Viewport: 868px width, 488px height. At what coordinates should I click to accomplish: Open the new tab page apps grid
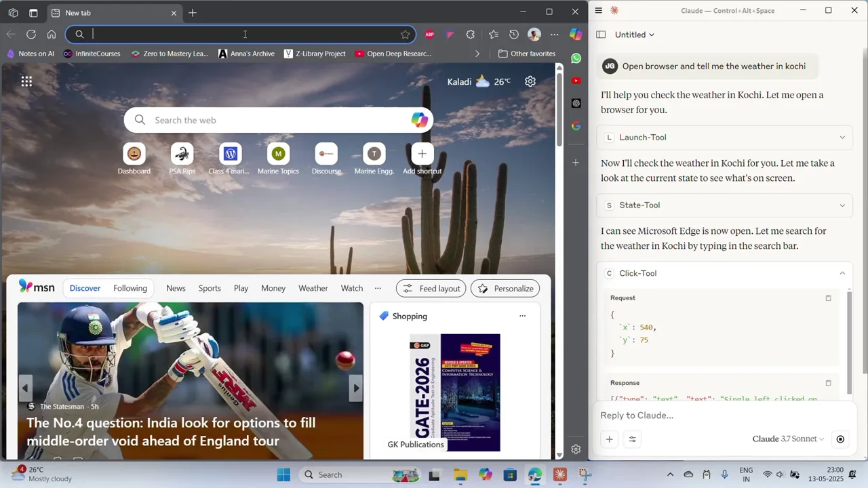coord(26,81)
